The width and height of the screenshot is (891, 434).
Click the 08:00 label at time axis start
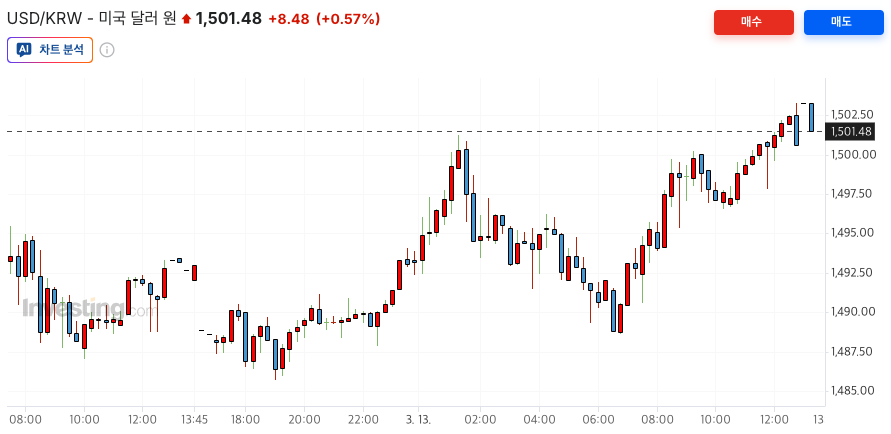pyautogui.click(x=25, y=419)
